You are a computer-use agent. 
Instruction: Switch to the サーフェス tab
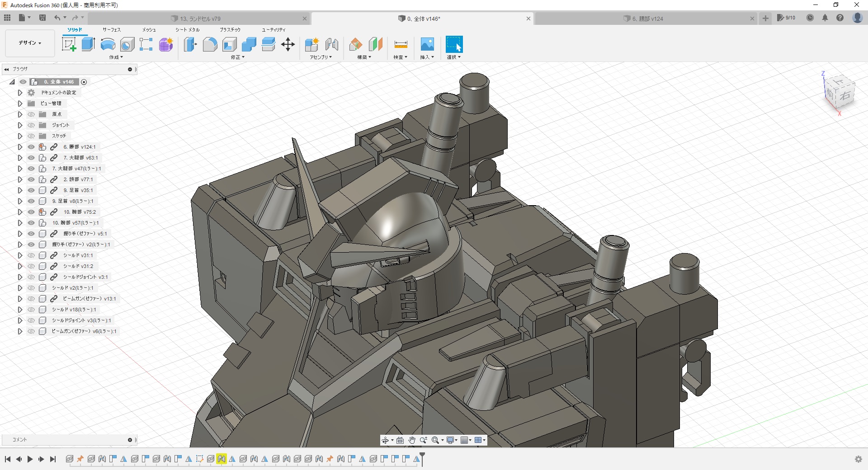(x=111, y=30)
